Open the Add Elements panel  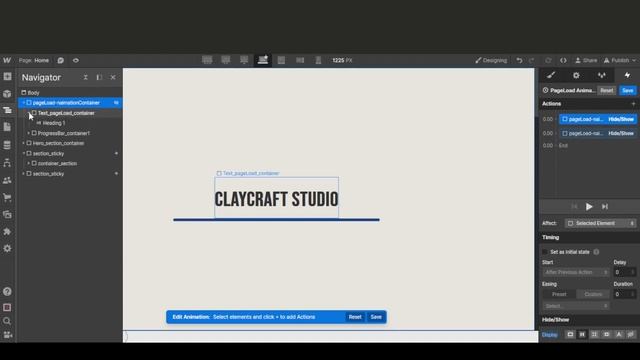click(x=7, y=77)
